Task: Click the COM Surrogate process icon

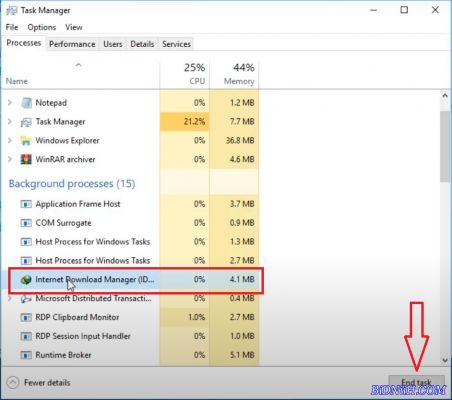Action: [x=26, y=223]
